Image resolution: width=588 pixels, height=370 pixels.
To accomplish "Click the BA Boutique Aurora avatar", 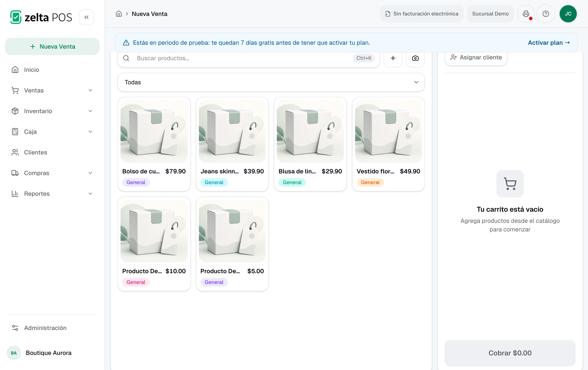I will (14, 353).
